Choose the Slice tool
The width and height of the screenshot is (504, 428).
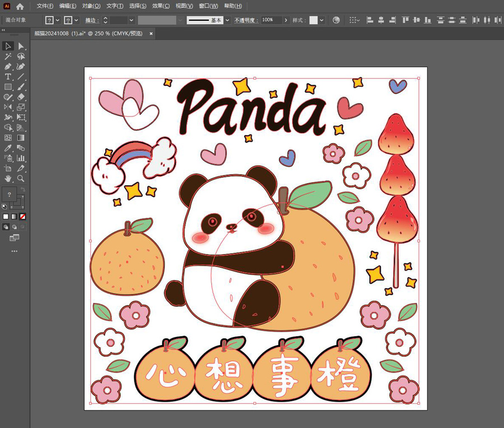pos(21,168)
